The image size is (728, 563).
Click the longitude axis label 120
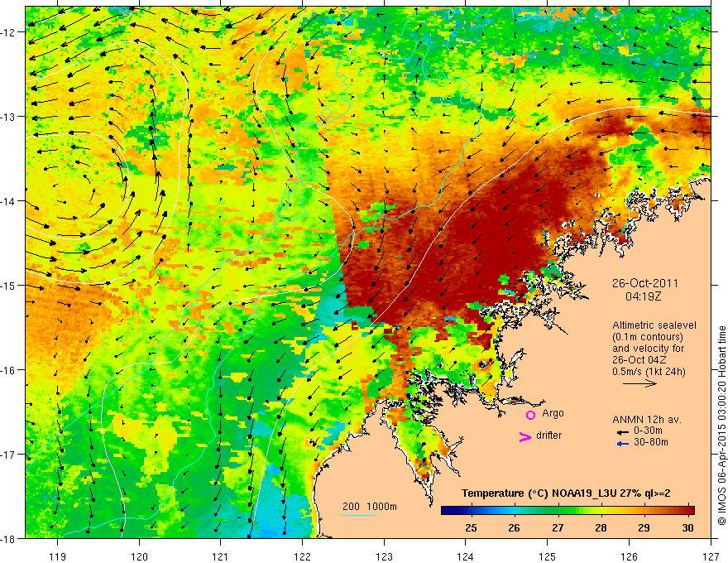[139, 556]
